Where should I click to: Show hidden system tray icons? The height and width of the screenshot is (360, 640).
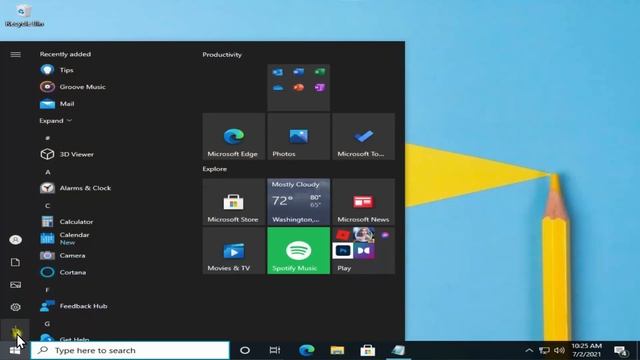529,350
